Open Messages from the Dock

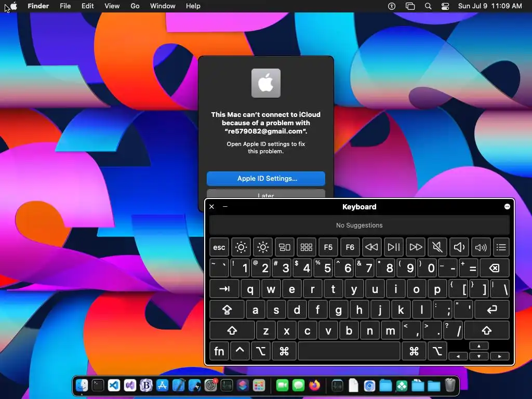[x=298, y=385]
